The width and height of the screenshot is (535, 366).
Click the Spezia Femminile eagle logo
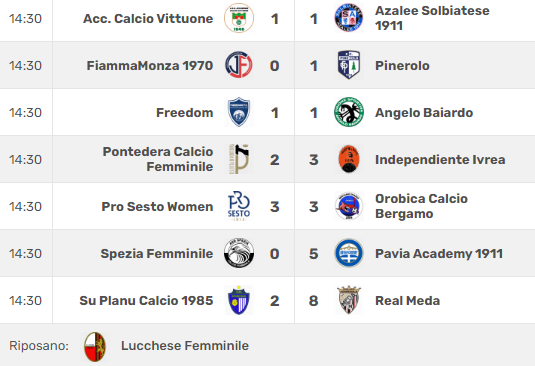point(239,253)
